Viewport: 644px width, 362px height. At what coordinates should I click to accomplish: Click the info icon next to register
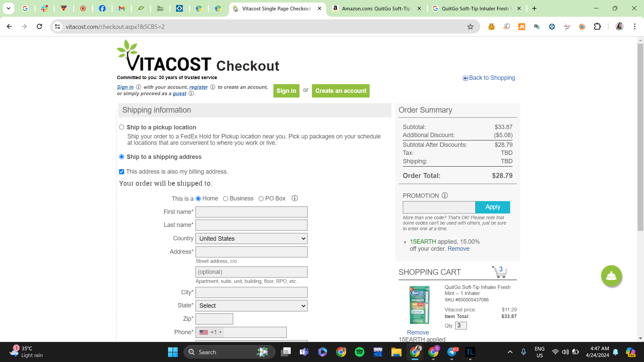(213, 87)
